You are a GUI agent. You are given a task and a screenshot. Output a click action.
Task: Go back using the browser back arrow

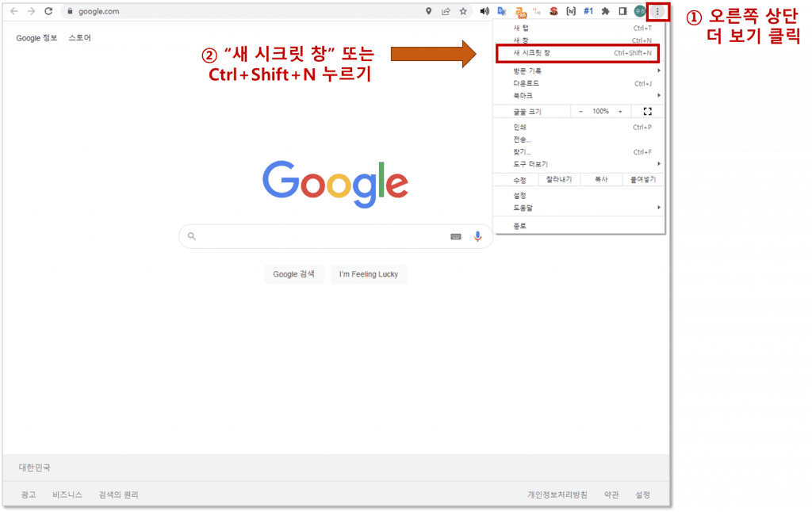click(14, 11)
